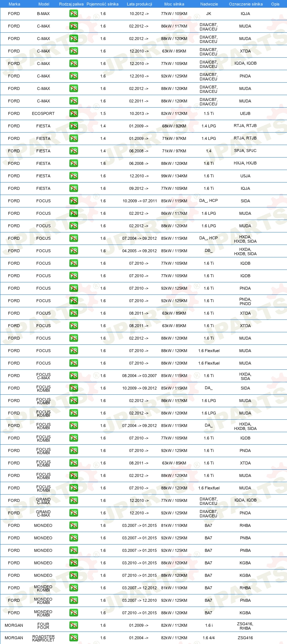Click fuel icon of FOCUS KOMBI 1.6 Flexifuel row
Viewport: 287px width, 644px height.
(x=73, y=488)
